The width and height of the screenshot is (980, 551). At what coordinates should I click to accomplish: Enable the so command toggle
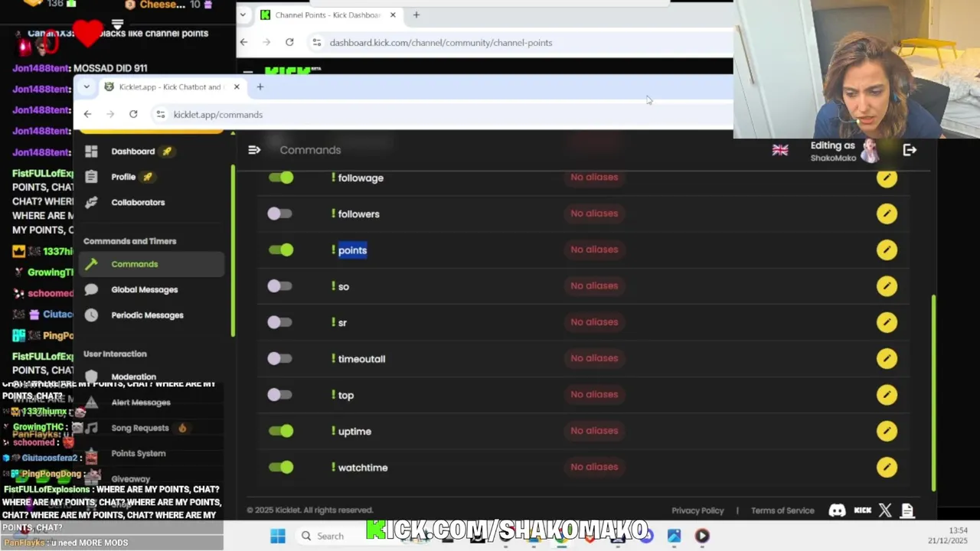click(x=279, y=286)
